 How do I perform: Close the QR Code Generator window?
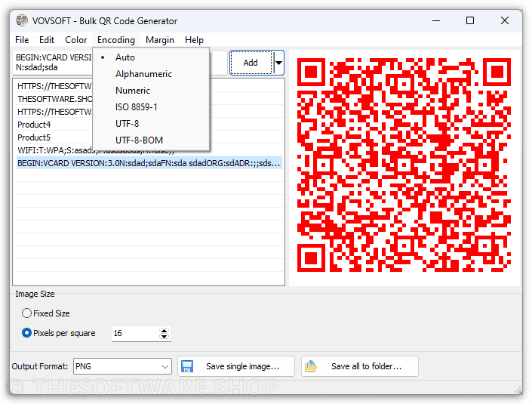click(x=505, y=20)
